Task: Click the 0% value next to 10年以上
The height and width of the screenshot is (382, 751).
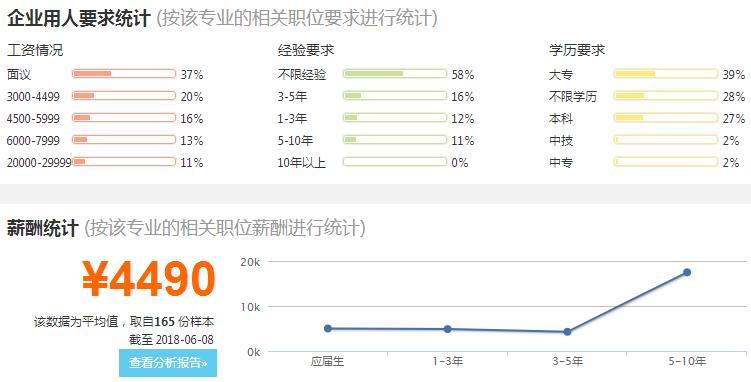Action: tap(460, 163)
